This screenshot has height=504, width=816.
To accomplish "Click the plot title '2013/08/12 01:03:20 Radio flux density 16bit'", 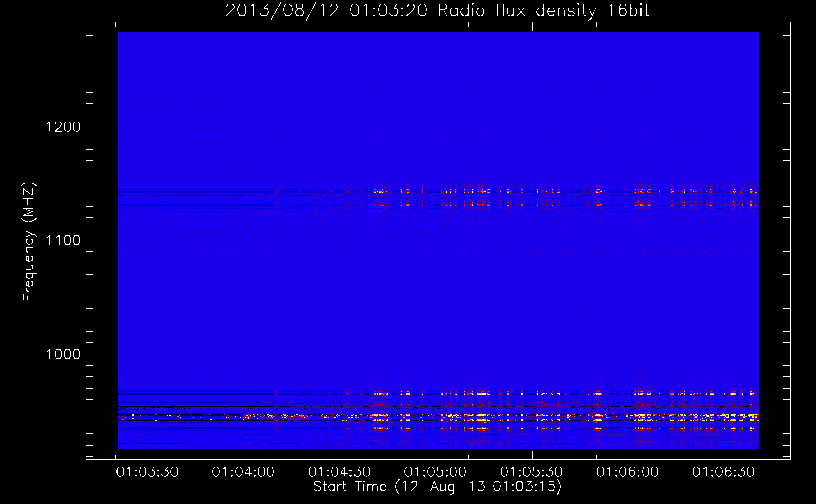I will pyautogui.click(x=437, y=11).
